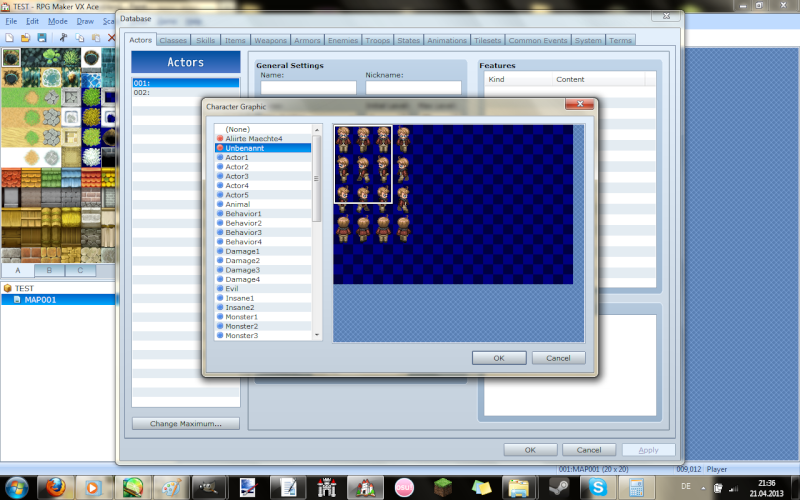Select Aliirte Maechte4 graphic file
The width and height of the screenshot is (800, 500).
(x=263, y=139)
